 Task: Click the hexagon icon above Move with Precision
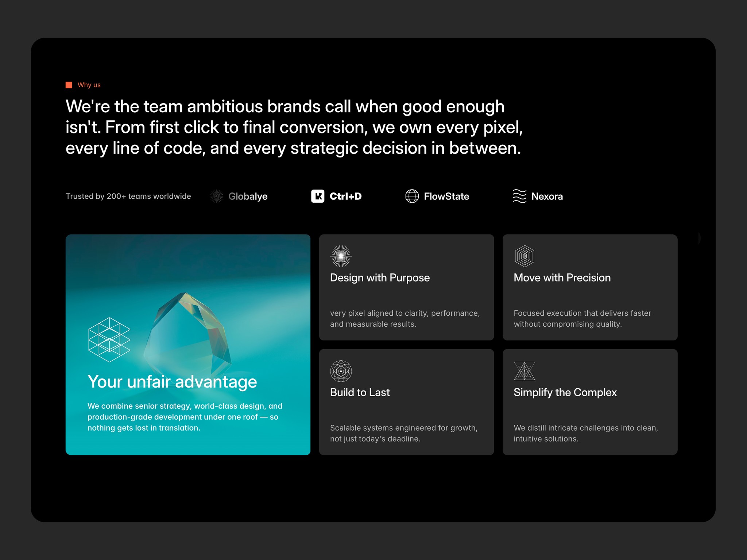pos(525,256)
